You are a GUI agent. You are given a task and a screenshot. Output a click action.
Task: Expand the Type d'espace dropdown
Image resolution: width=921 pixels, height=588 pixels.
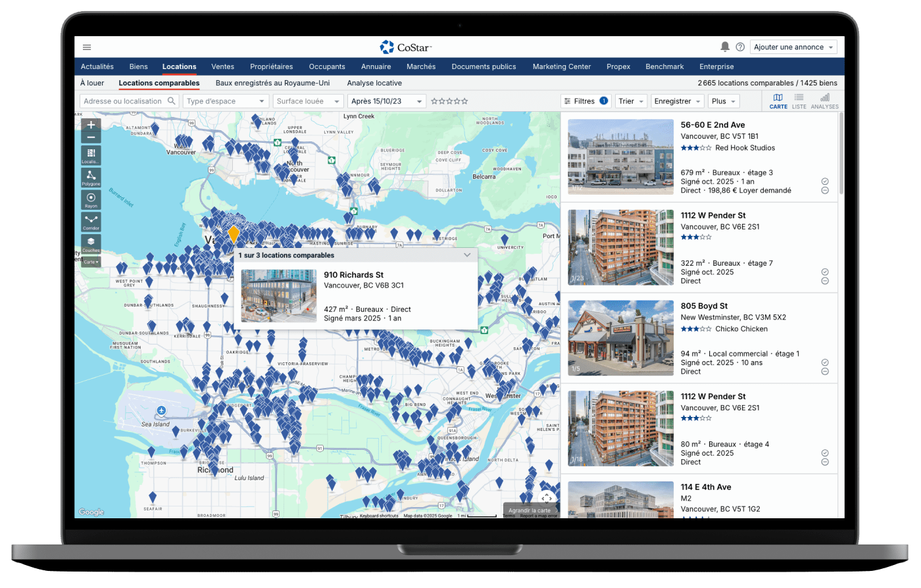point(226,101)
